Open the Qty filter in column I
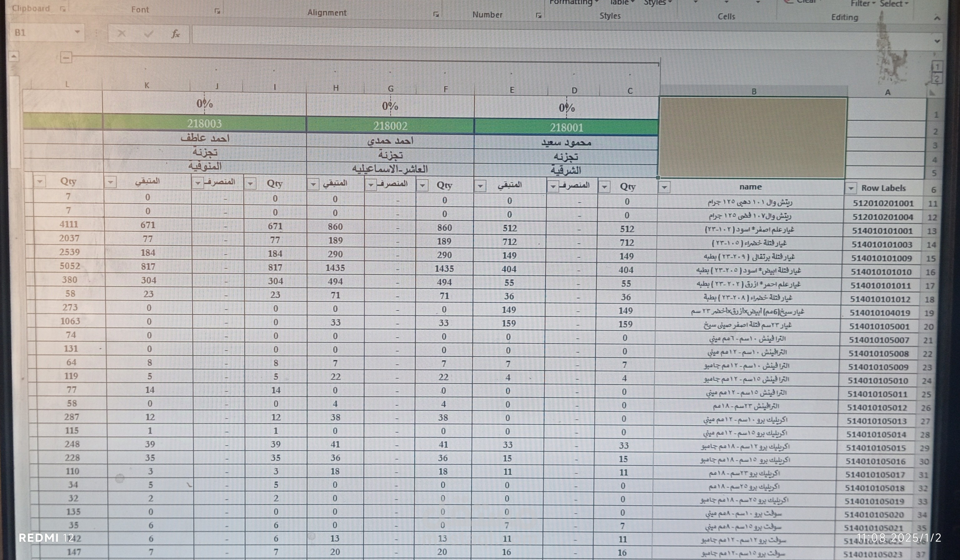Viewport: 960px width, 560px height. click(250, 184)
